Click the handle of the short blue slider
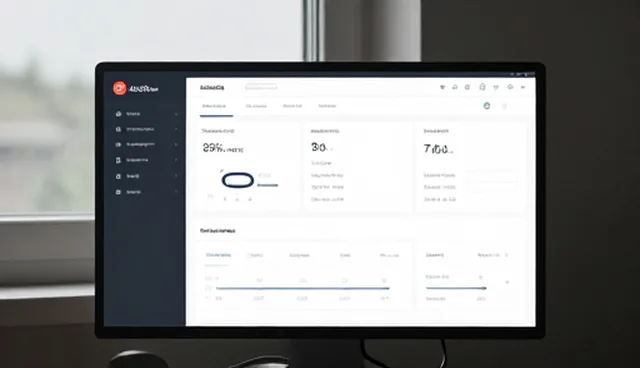Viewport: 640px width, 368px height. tap(484, 288)
